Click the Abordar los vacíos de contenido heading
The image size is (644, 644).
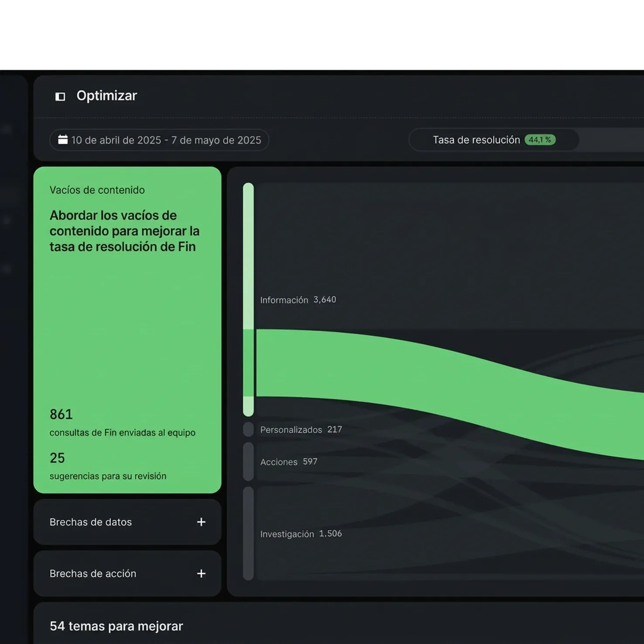[x=125, y=231]
